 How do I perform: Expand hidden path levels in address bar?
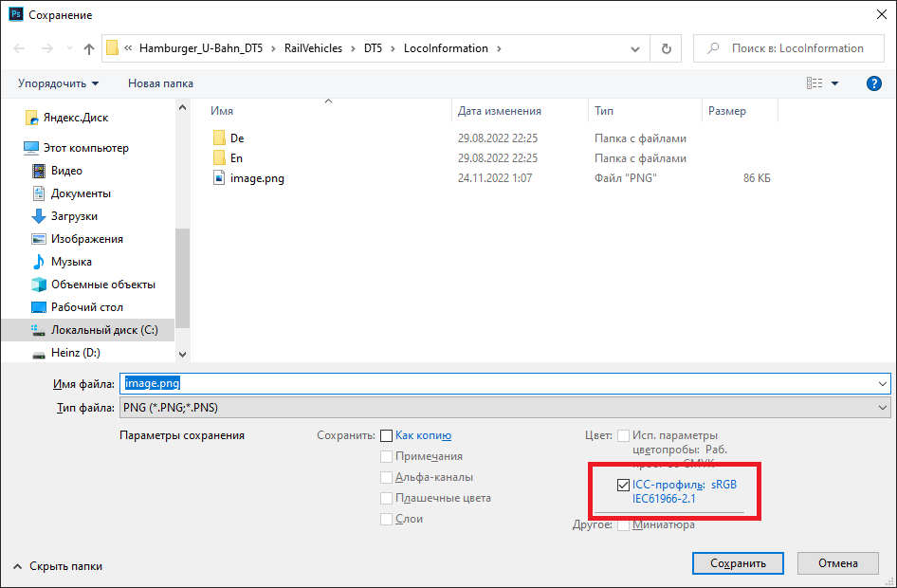(128, 48)
